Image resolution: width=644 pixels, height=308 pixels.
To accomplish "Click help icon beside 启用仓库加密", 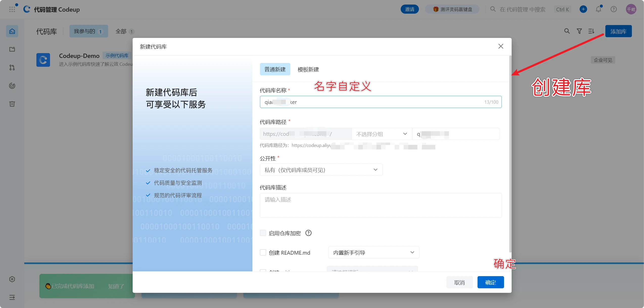I will click(x=308, y=233).
